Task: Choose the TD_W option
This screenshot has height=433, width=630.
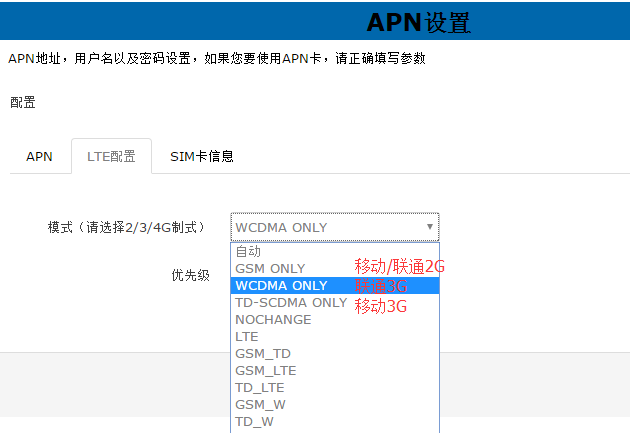Action: (x=254, y=422)
